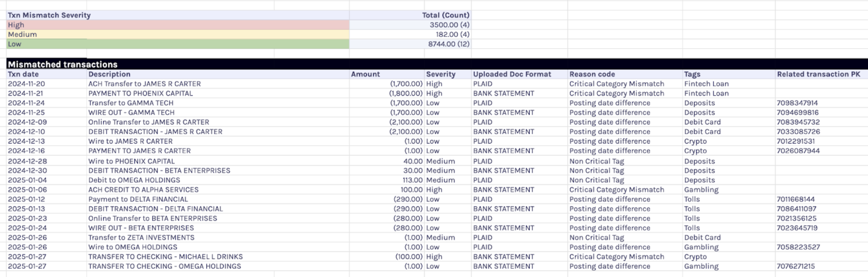Click 'DEBIT TRANSACTION - JAMES R CARTER' cell
The height and width of the screenshot is (277, 868).
click(x=218, y=131)
